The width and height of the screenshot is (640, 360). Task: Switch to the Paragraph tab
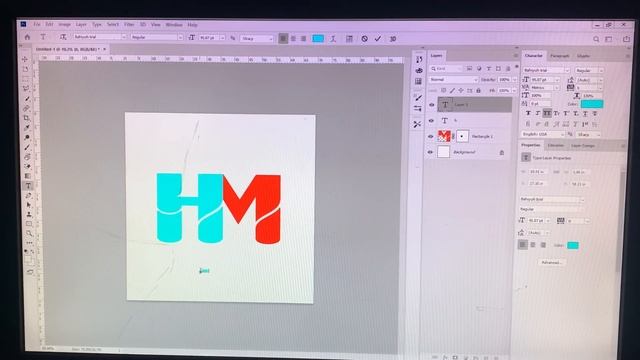(560, 56)
